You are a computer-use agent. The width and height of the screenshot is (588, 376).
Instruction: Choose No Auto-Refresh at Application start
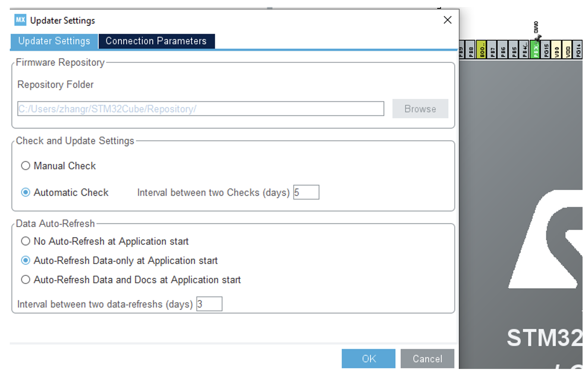[x=26, y=241]
